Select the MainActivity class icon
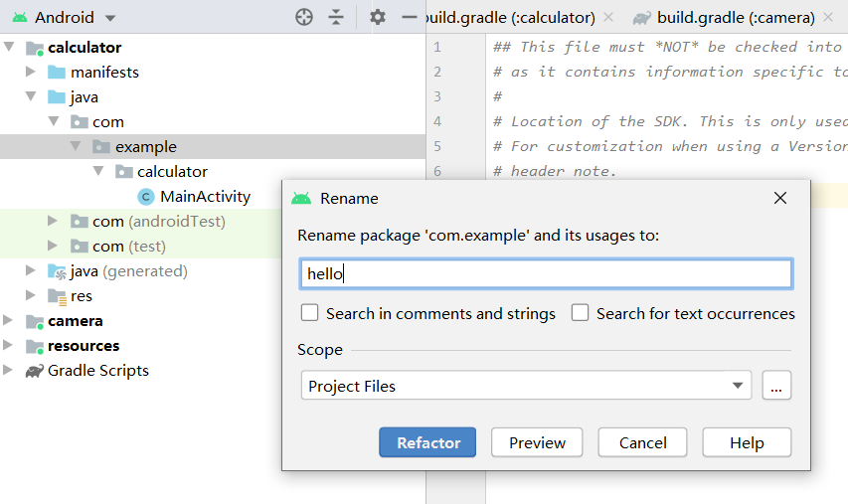The height and width of the screenshot is (504, 848). (145, 197)
